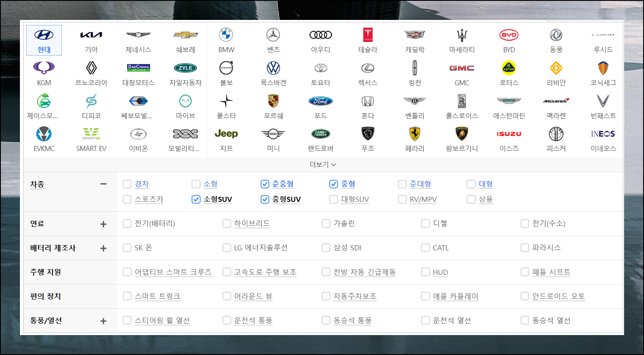Pick the Toyota (토요타) logo
The width and height of the screenshot is (644, 355).
point(321,68)
